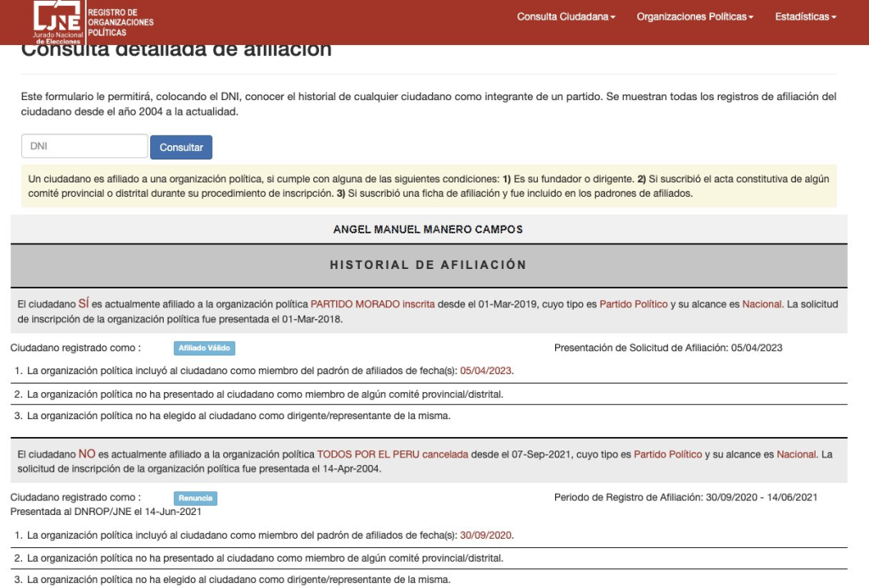Screen dimensions: 869x588
Task: Focus the DNI input field
Action: click(x=85, y=146)
